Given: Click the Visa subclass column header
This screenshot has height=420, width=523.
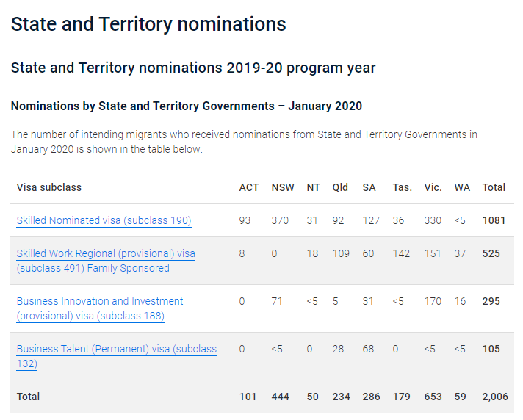Looking at the screenshot, I should click(x=49, y=187).
